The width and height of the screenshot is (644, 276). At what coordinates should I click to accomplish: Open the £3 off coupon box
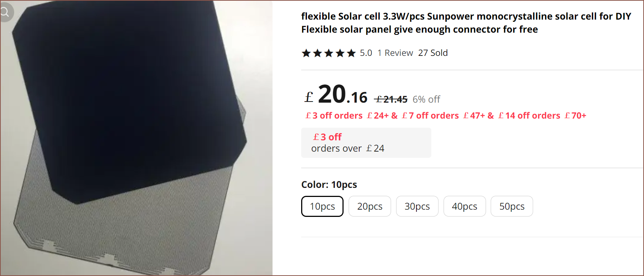[x=366, y=143]
